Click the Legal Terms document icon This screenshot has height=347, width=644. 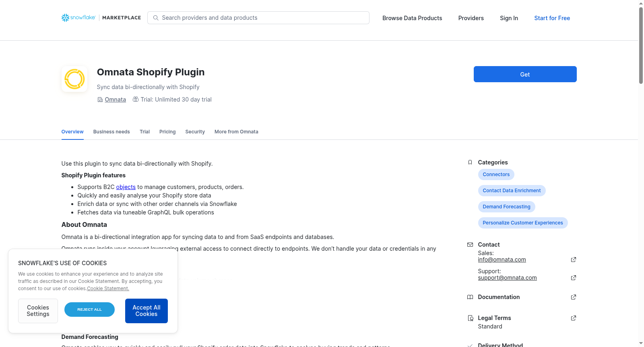(470, 318)
